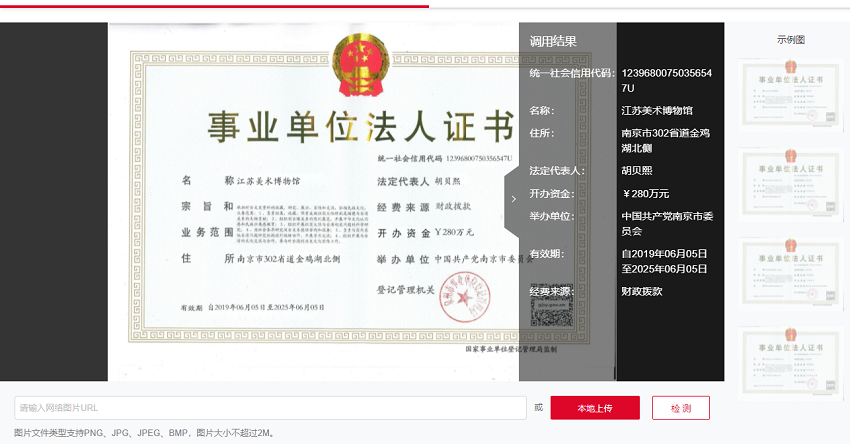
Task: Click the 名称 result label
Action: click(542, 111)
